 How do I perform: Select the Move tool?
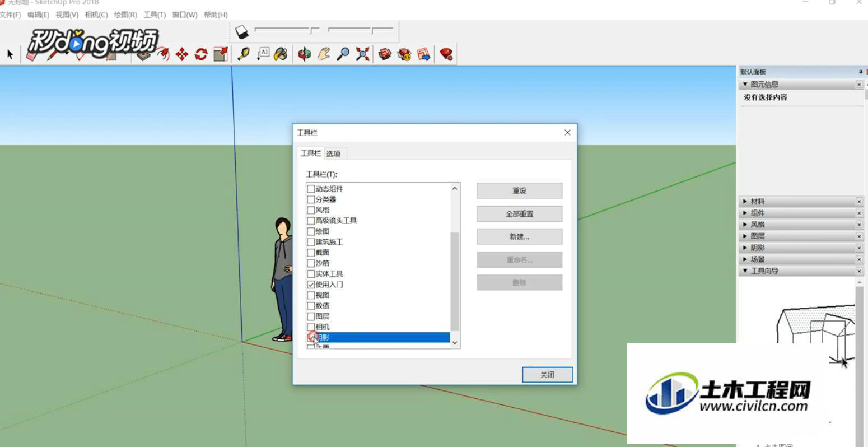[x=182, y=54]
